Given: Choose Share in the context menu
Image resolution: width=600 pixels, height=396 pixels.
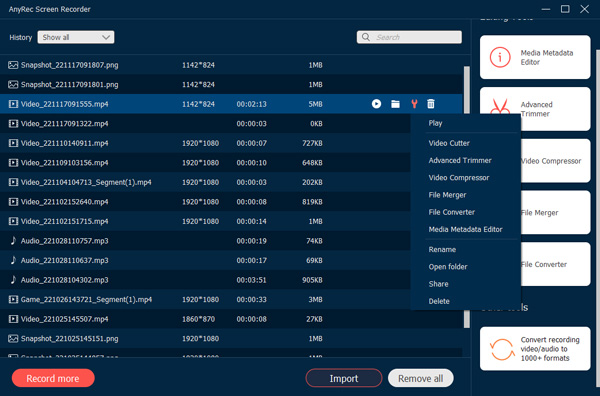Looking at the screenshot, I should point(438,284).
